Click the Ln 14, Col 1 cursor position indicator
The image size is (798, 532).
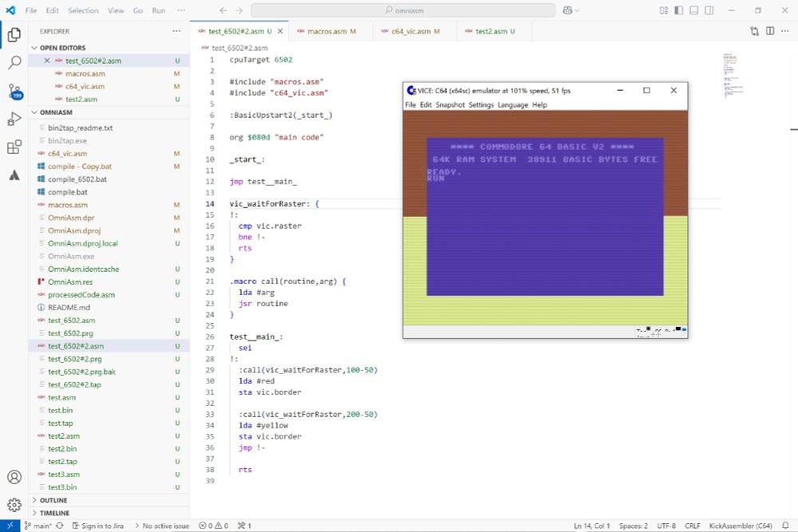591,526
